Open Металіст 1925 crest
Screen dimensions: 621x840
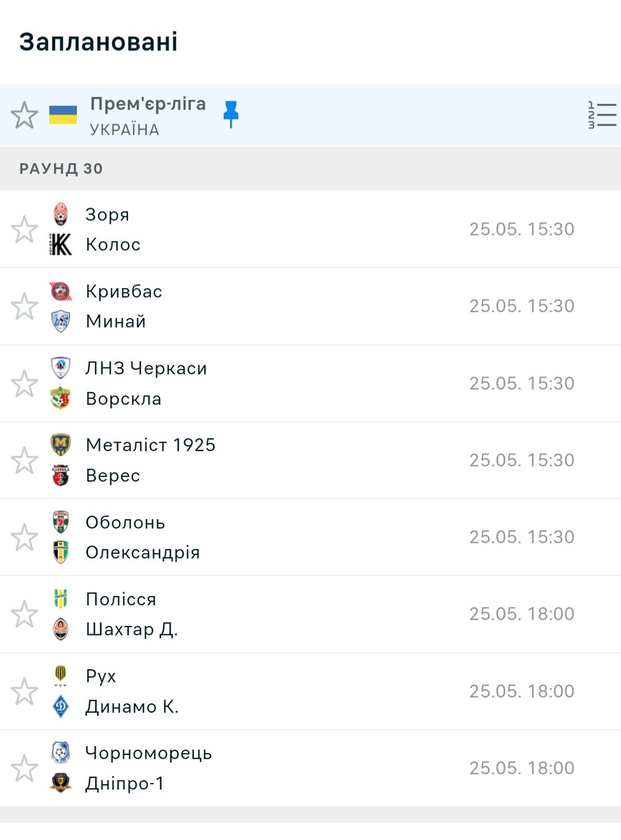[x=60, y=445]
